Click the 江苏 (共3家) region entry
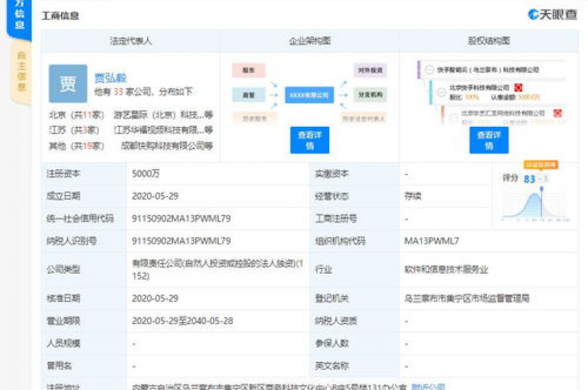 [x=73, y=130]
